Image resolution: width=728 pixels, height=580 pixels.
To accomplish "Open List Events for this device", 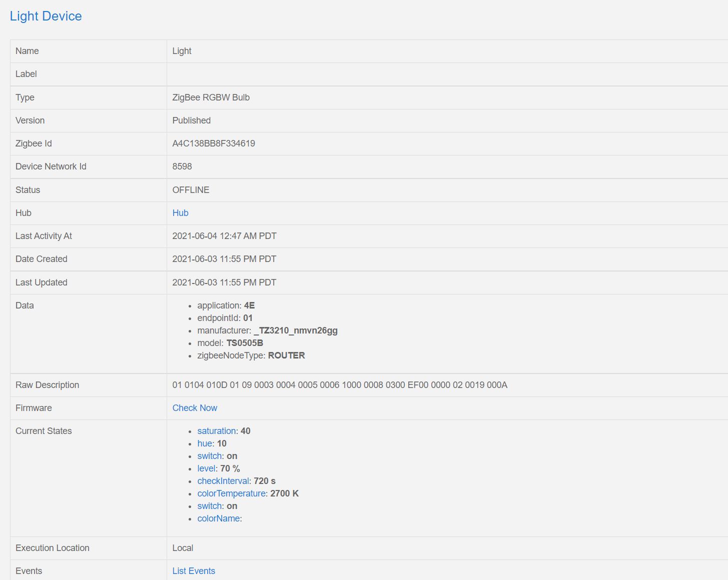I will (x=194, y=570).
